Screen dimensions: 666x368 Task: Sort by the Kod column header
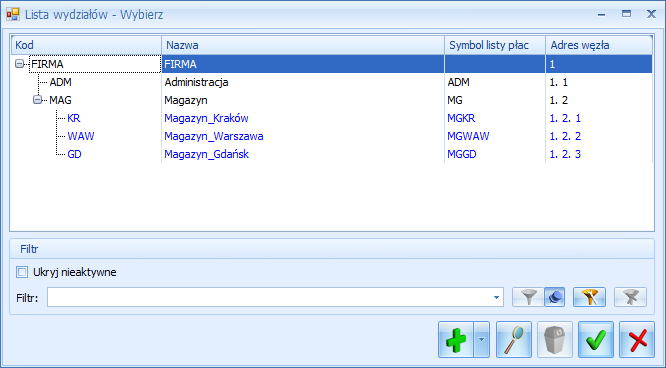pyautogui.click(x=86, y=45)
